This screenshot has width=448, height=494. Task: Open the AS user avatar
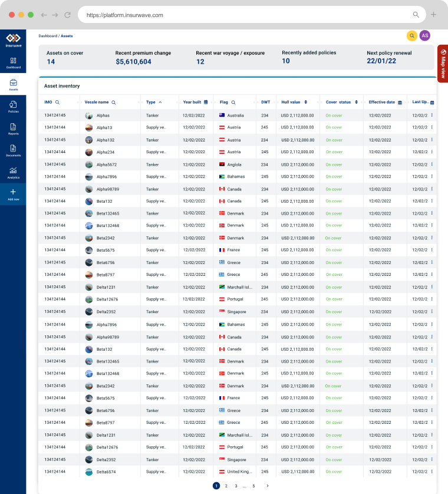[425, 36]
